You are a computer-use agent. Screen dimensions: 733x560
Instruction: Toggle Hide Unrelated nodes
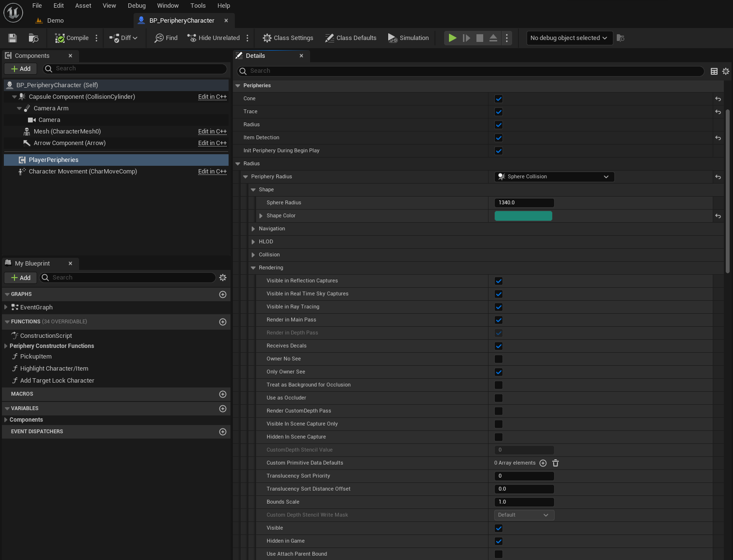point(214,38)
